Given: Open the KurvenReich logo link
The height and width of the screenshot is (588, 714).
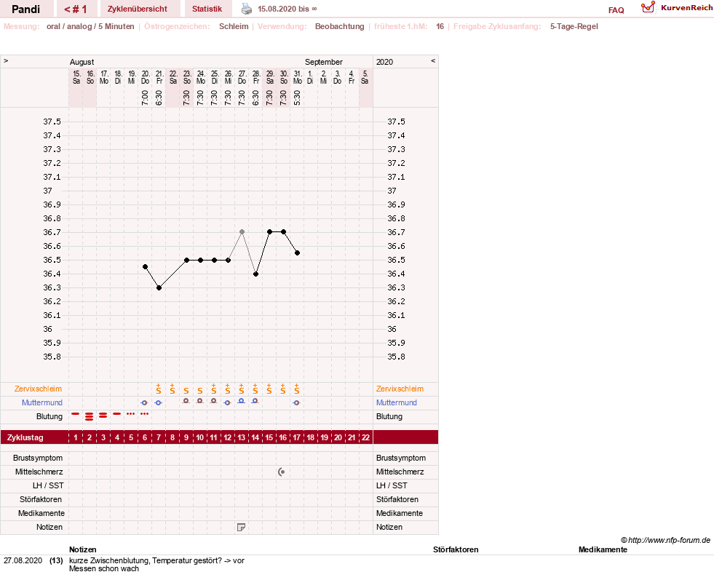Looking at the screenshot, I should pos(677,8).
